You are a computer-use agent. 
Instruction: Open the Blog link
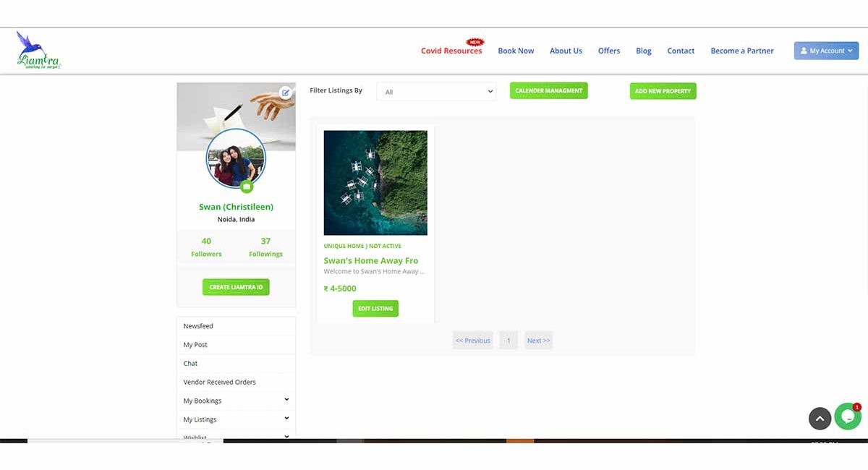coord(644,51)
